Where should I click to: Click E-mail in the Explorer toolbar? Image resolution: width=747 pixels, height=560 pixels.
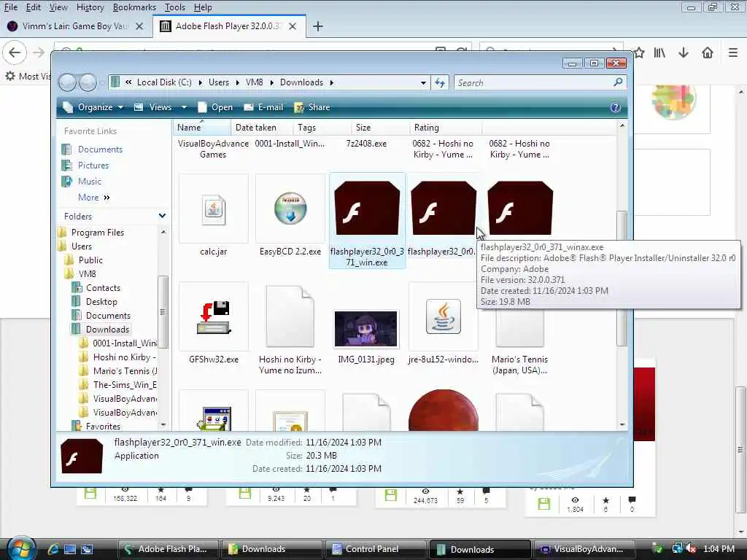click(263, 108)
